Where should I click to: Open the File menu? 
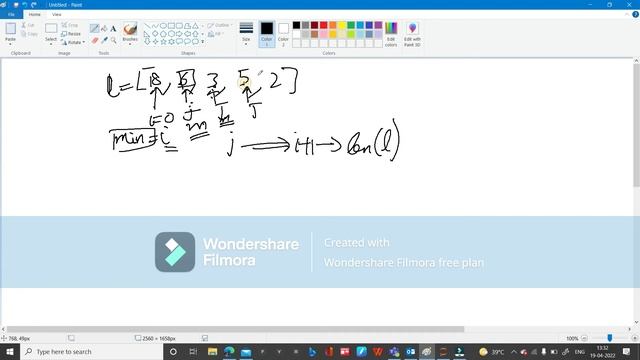pyautogui.click(x=11, y=14)
